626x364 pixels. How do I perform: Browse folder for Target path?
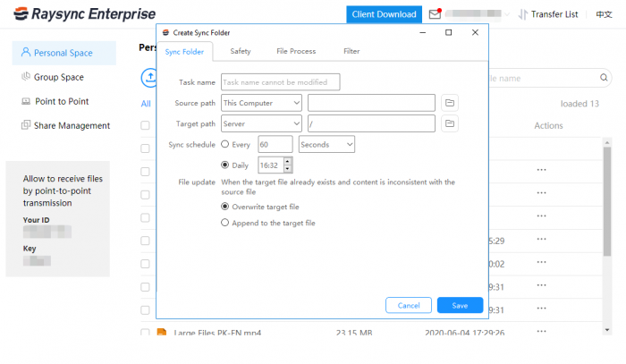point(450,123)
